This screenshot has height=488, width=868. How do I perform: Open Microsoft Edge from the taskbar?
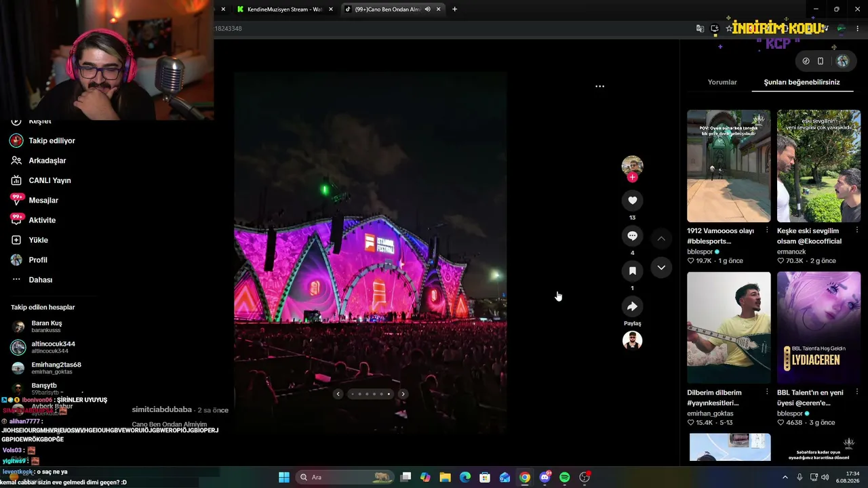[465, 477]
